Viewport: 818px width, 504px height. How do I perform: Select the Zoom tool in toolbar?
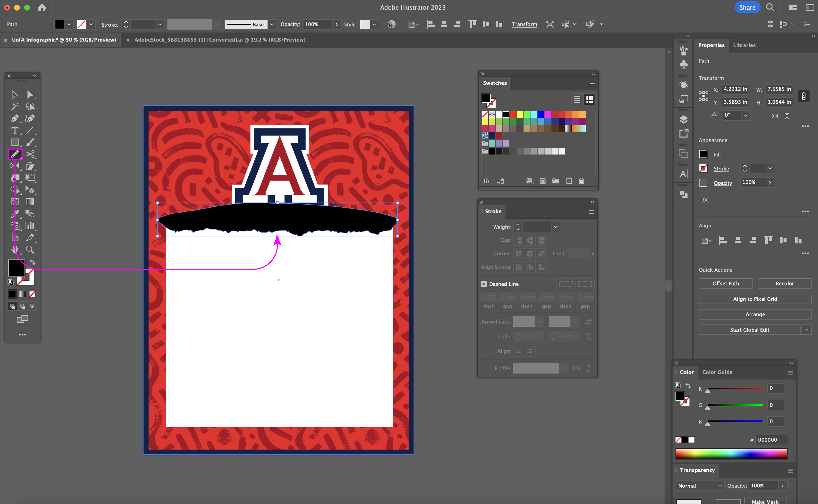pos(30,249)
